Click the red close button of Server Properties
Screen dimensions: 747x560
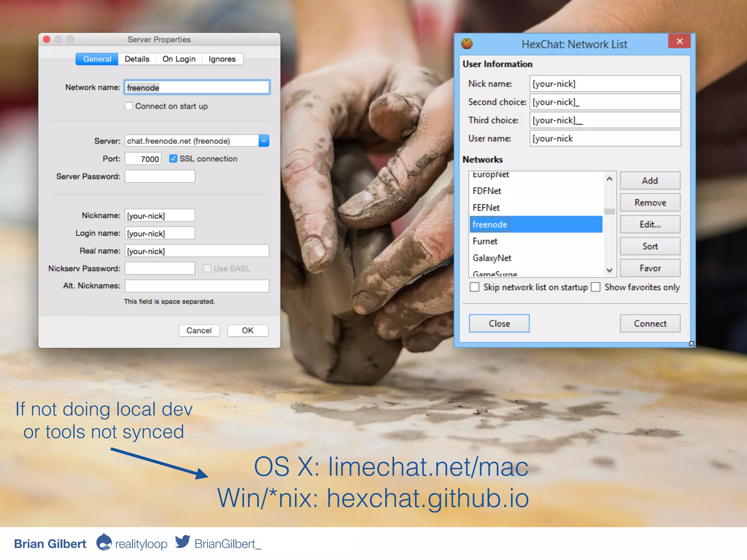click(x=47, y=39)
